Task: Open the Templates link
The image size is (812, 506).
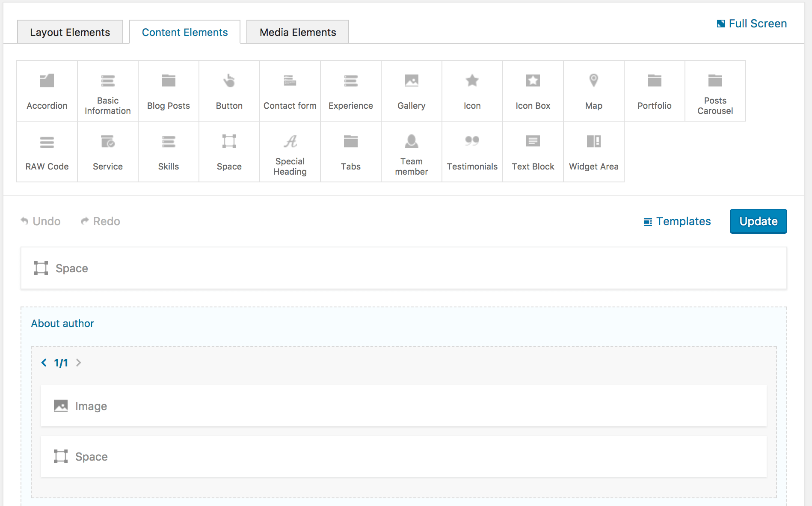Action: [677, 221]
